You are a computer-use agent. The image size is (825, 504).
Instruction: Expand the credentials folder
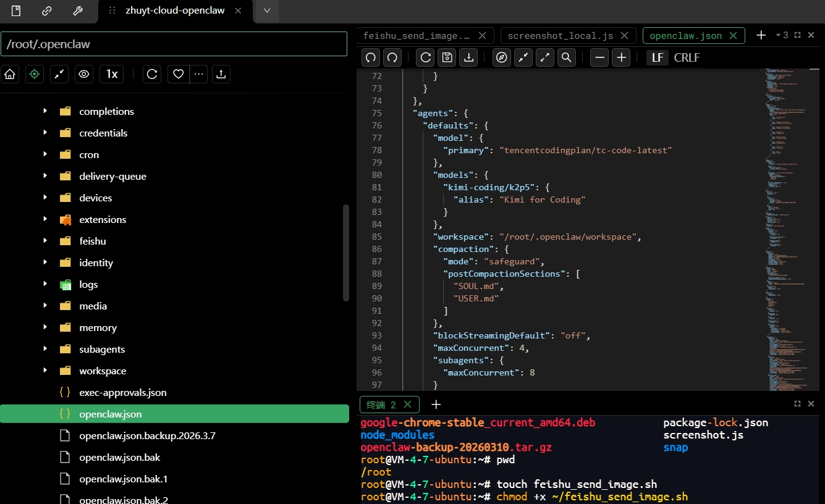click(45, 133)
